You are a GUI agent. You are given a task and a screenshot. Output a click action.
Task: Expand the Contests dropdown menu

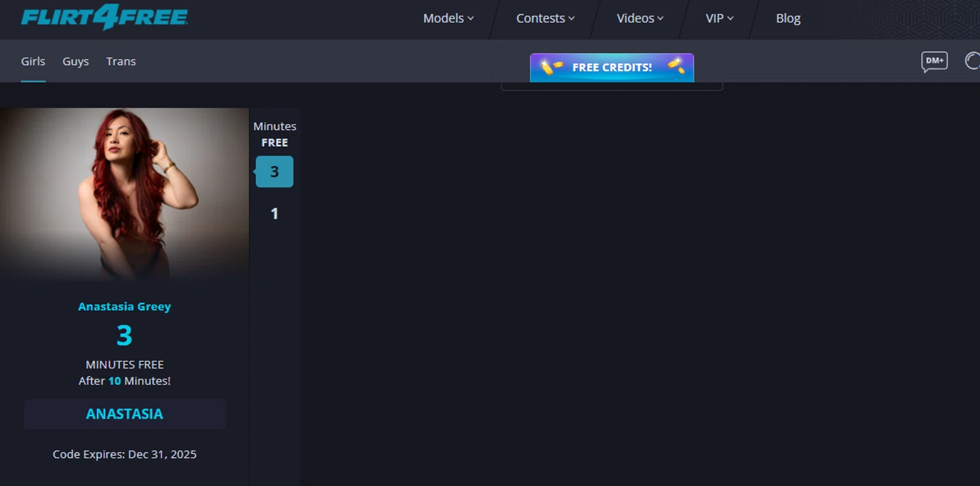546,18
